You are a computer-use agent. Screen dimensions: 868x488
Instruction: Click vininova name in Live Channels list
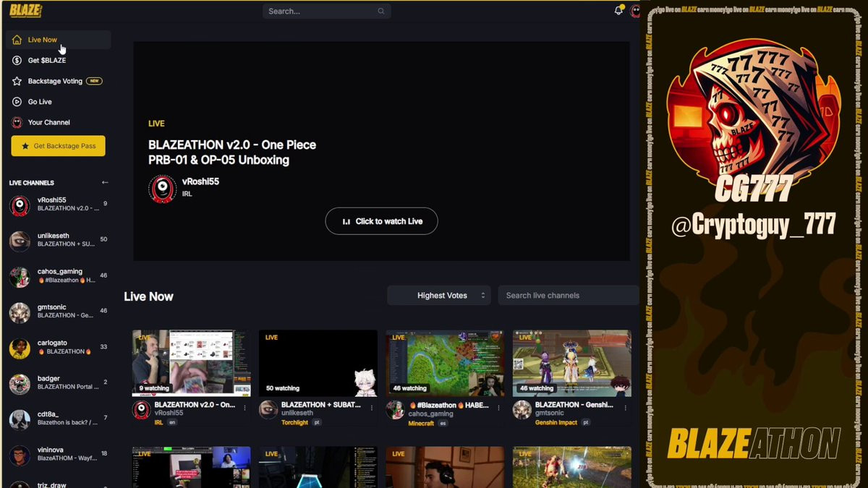coord(51,450)
